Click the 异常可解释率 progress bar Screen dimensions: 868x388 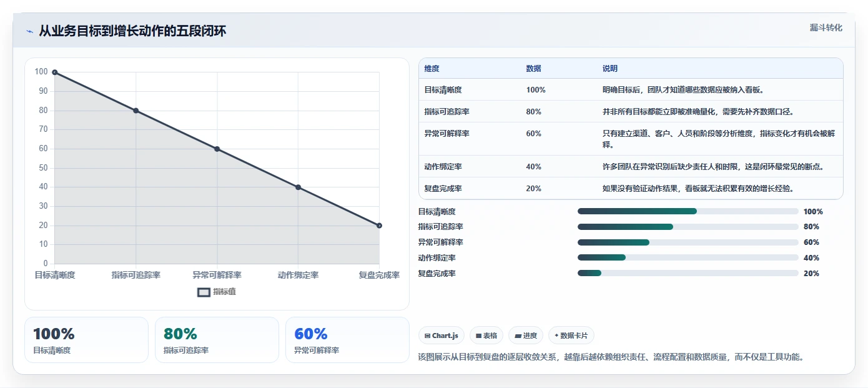(x=688, y=242)
